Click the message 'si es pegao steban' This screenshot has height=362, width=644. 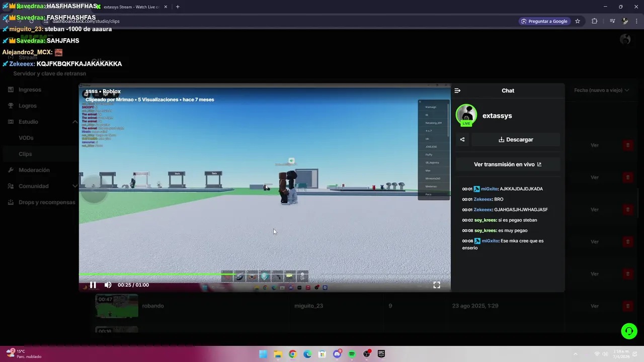517,220
